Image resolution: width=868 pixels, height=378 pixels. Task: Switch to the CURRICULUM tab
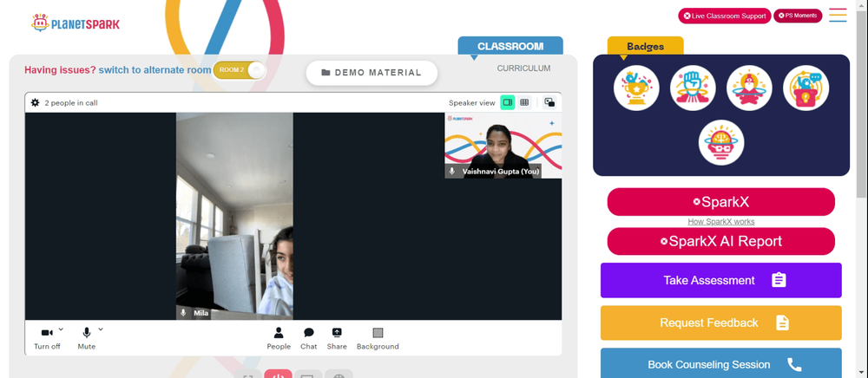tap(523, 68)
